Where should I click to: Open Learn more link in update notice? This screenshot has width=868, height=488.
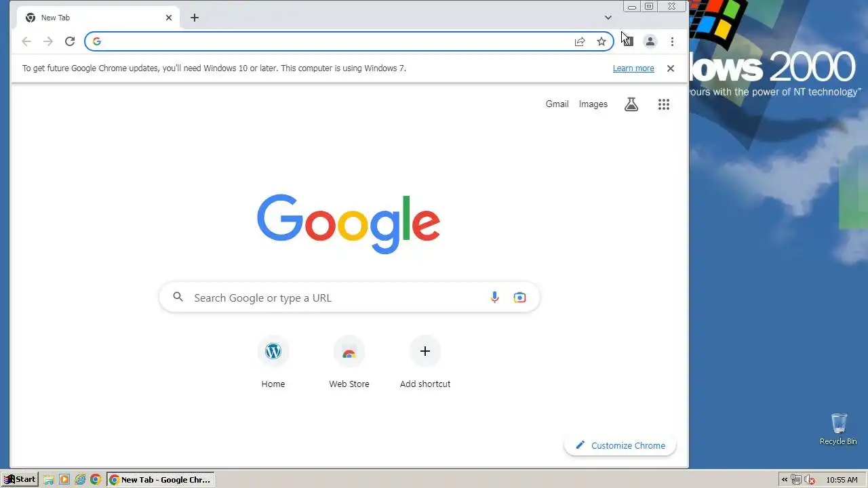click(633, 68)
